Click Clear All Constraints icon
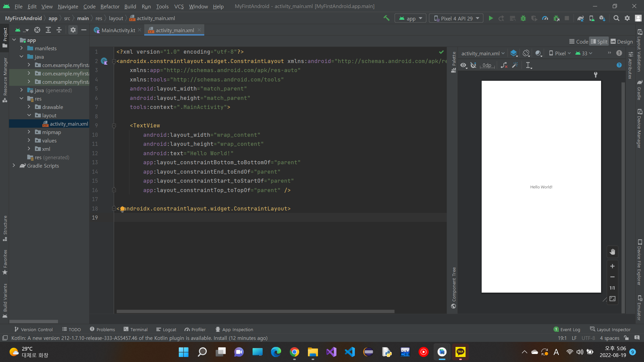 point(504,65)
